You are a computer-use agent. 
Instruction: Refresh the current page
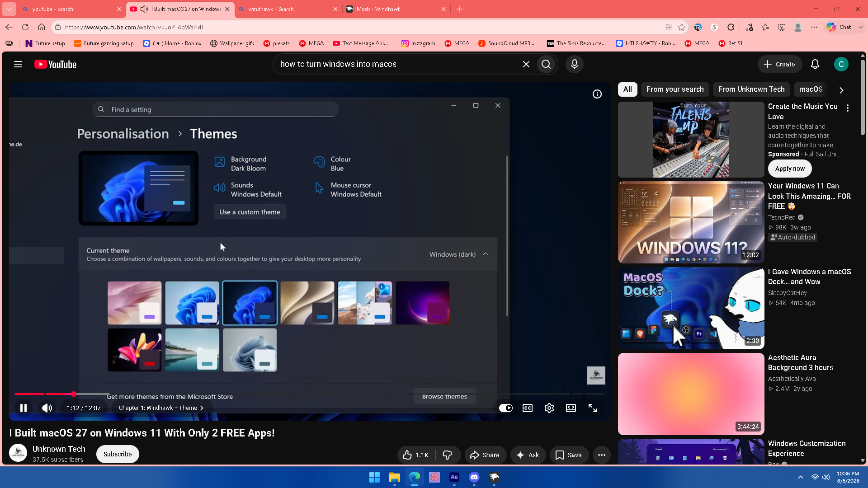[25, 27]
